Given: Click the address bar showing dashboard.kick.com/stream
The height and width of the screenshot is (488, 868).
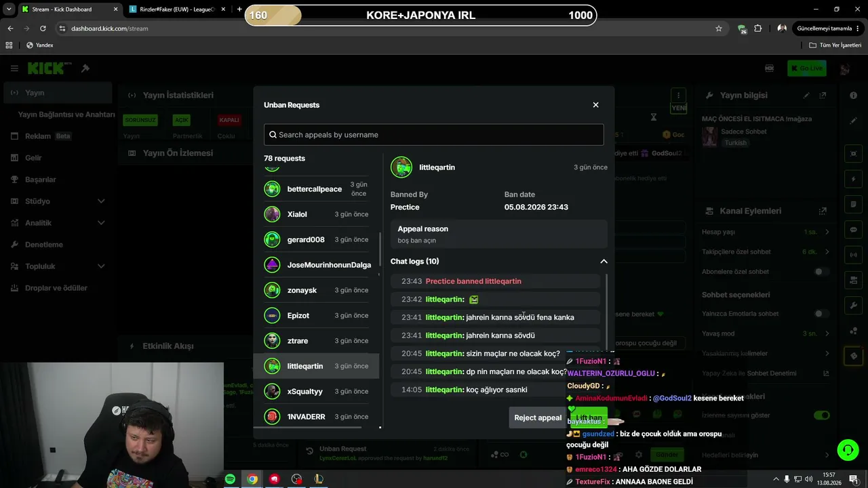Looking at the screenshot, I should point(380,28).
